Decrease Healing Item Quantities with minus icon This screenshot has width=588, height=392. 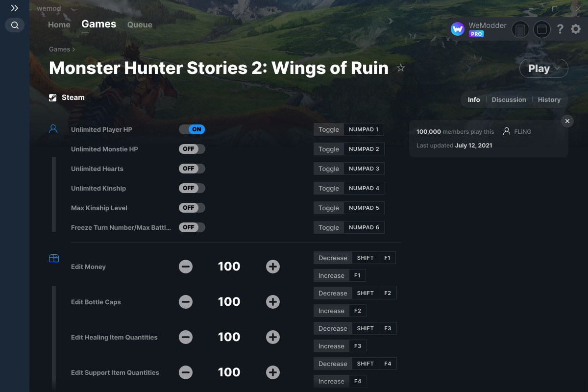[x=186, y=337]
